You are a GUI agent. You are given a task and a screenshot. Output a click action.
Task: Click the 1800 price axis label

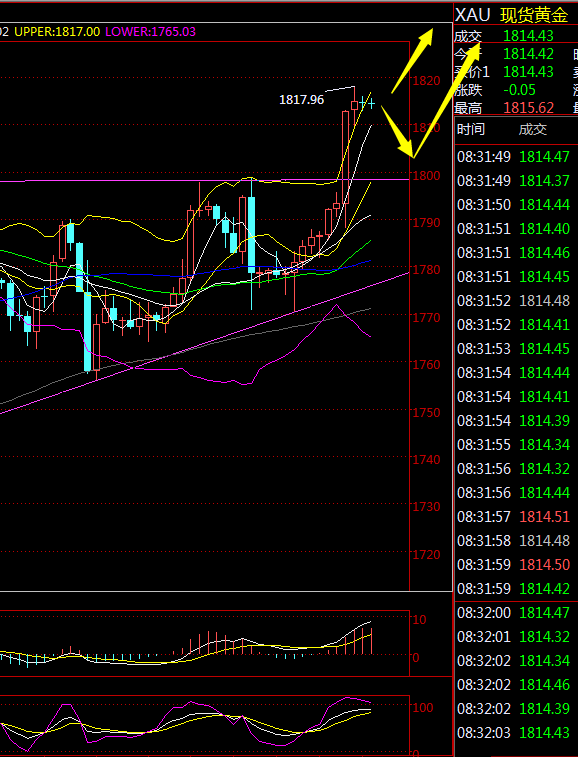coord(426,175)
